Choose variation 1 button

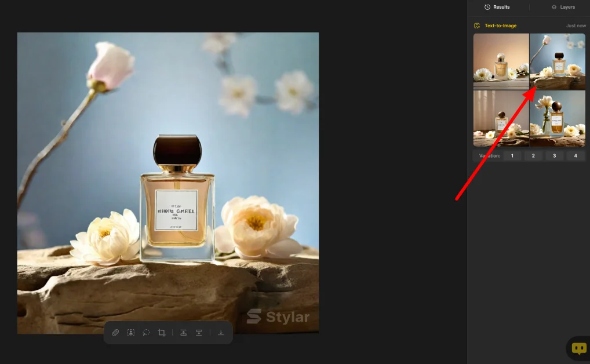(512, 156)
